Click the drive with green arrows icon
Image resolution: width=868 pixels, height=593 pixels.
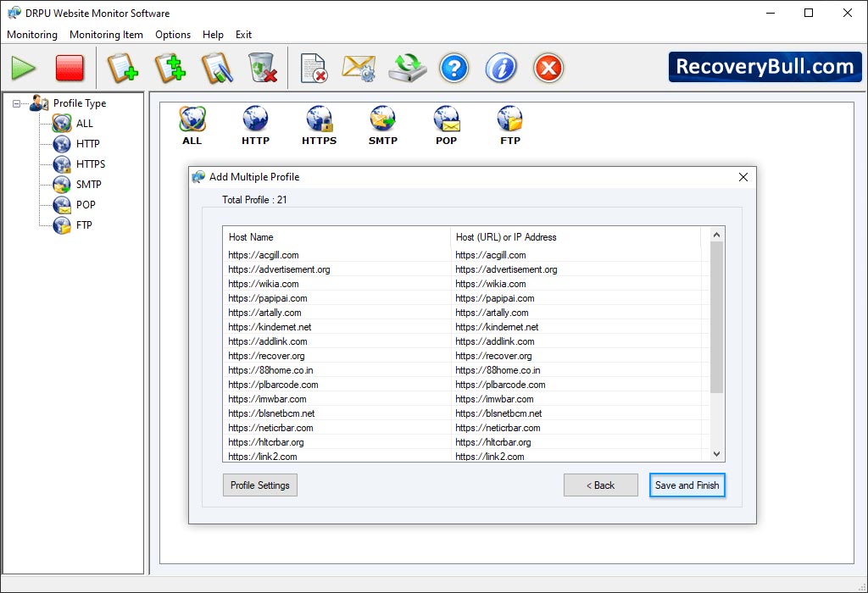408,68
